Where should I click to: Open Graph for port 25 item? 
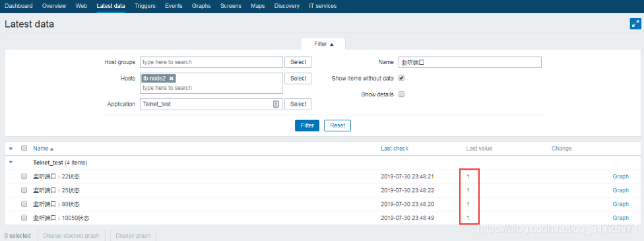(x=621, y=190)
